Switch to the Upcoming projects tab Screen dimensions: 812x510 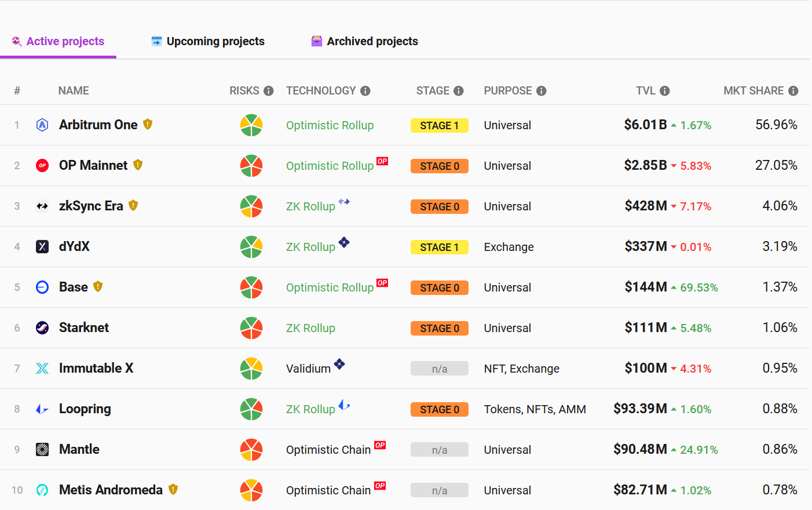(208, 41)
